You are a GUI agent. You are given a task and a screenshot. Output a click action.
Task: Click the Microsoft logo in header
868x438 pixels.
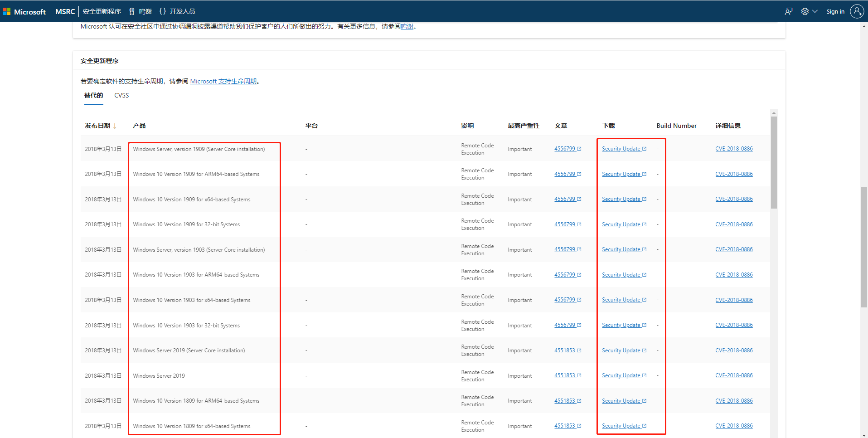24,12
